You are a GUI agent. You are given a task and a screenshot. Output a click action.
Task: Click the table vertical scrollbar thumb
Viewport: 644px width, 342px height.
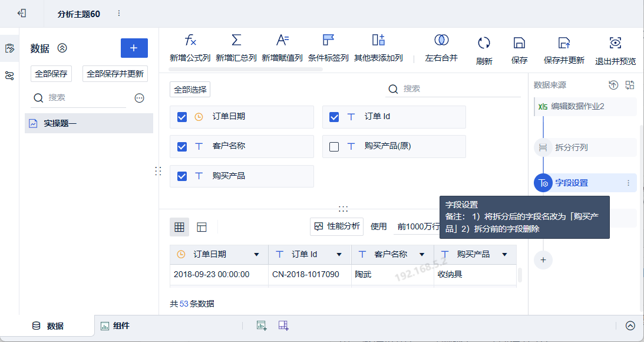(x=520, y=275)
